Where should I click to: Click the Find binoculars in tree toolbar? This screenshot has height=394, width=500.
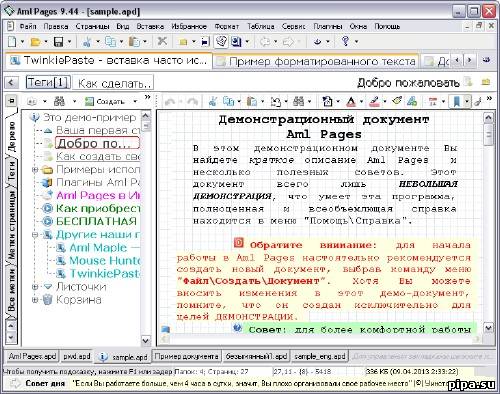click(59, 101)
